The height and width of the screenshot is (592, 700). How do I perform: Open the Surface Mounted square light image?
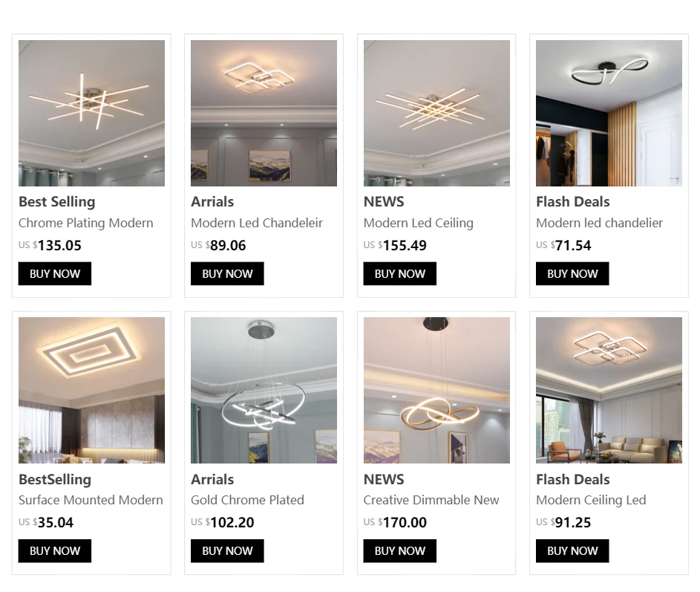(x=91, y=390)
